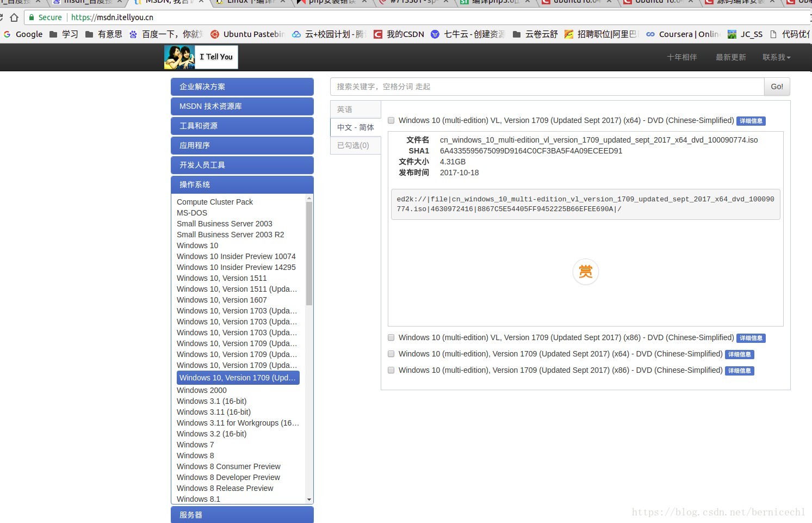Open the 有意思 bookmark folder

point(104,34)
